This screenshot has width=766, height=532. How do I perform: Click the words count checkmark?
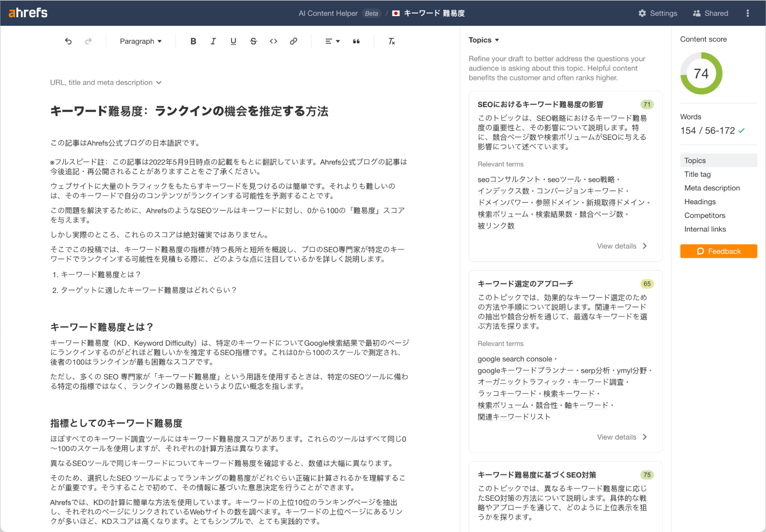(x=741, y=131)
